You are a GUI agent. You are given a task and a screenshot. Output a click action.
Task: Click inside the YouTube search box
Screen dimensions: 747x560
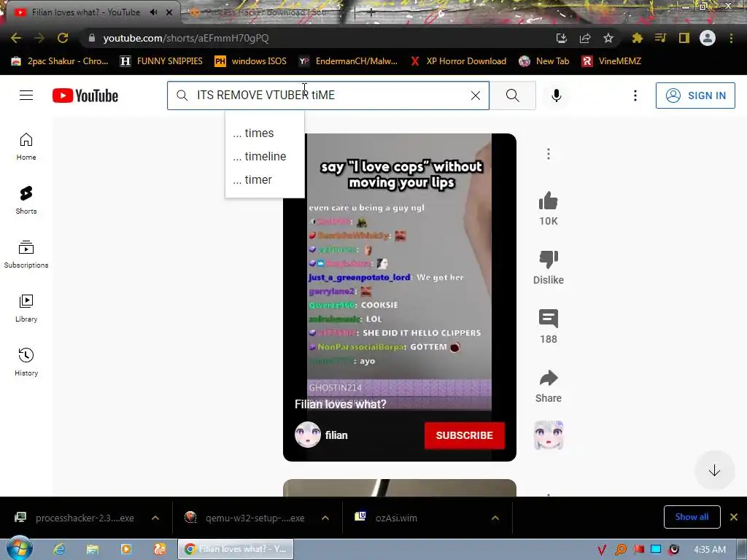[x=328, y=96]
